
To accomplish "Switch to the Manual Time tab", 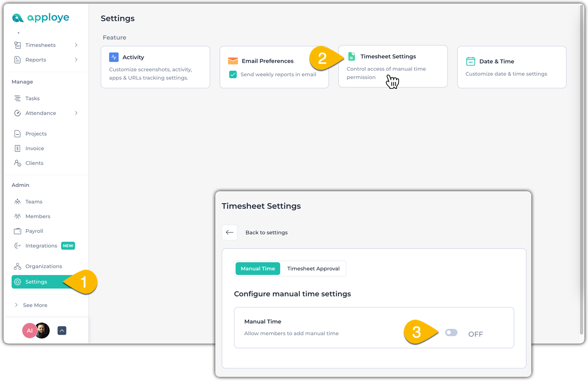I will [x=258, y=269].
